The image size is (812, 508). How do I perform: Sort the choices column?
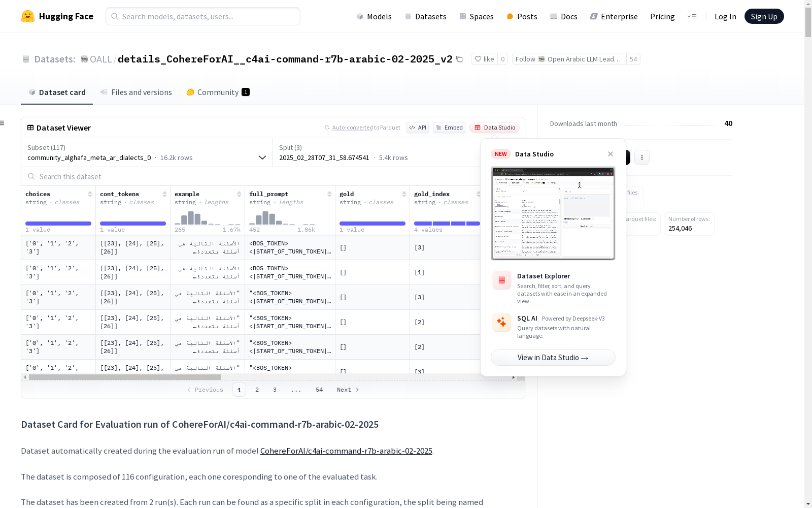click(x=90, y=194)
